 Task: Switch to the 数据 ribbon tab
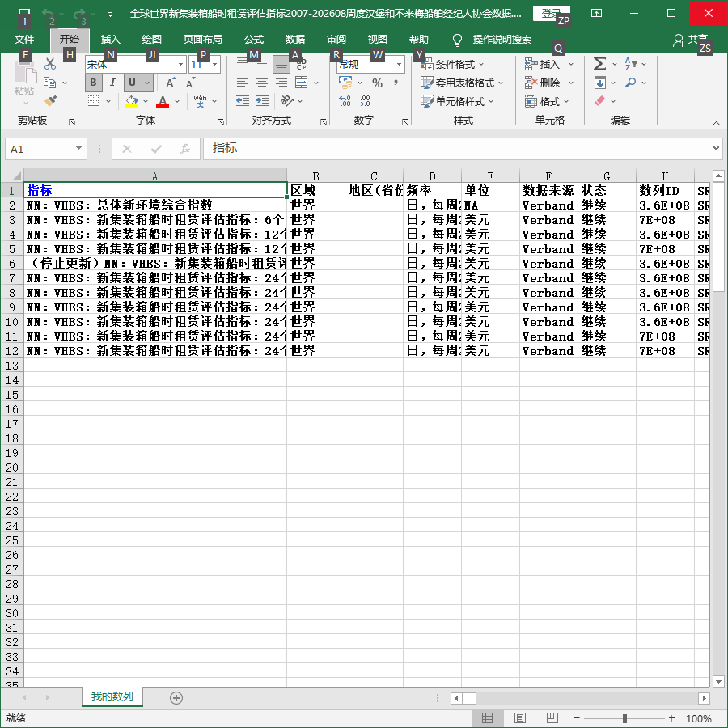tap(294, 40)
